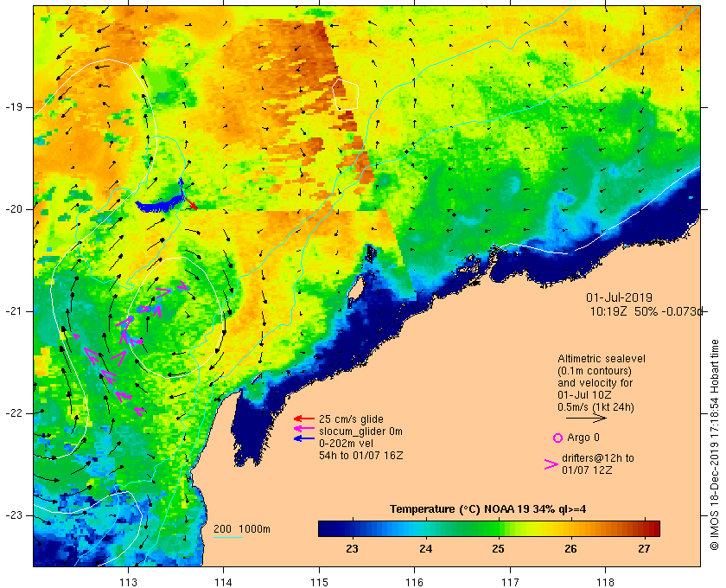Click the 'slocum_glider 0m' label
The image size is (726, 588).
360,431
